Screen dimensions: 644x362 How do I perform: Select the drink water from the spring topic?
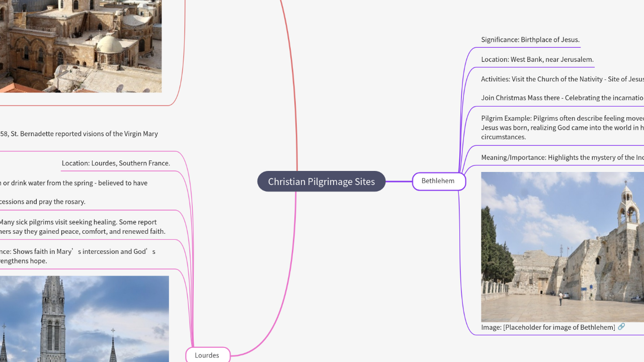click(x=73, y=183)
